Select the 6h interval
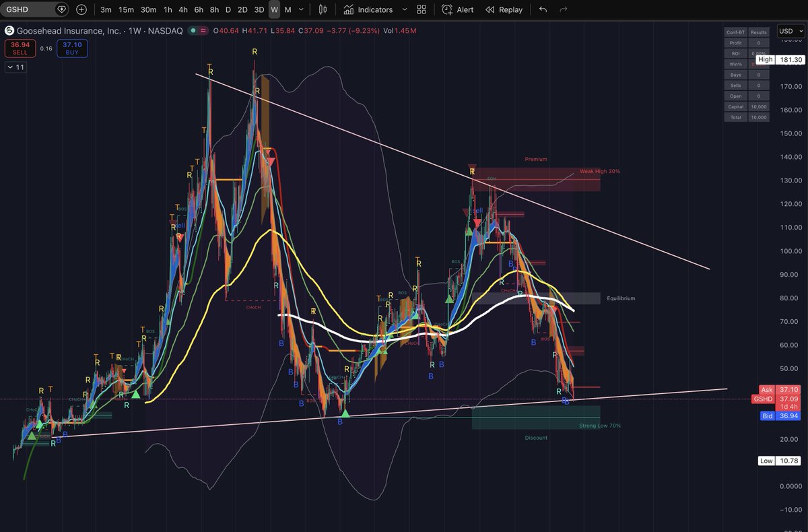808x532 pixels. pos(199,9)
